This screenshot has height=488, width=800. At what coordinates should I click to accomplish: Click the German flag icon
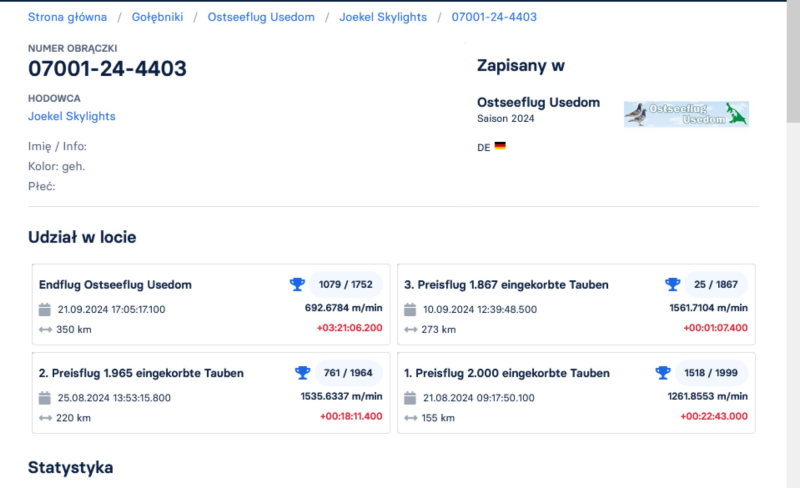(x=500, y=146)
